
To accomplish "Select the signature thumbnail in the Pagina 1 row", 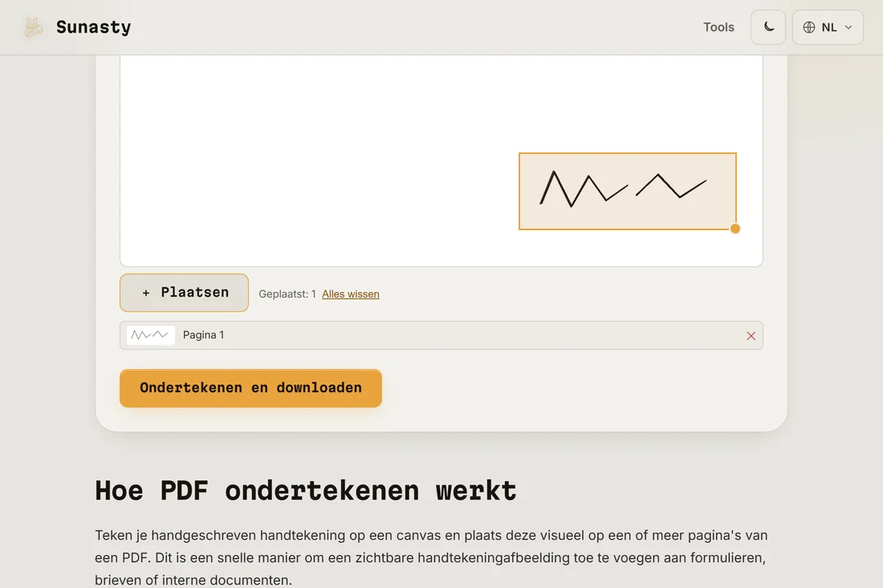I will (x=150, y=335).
